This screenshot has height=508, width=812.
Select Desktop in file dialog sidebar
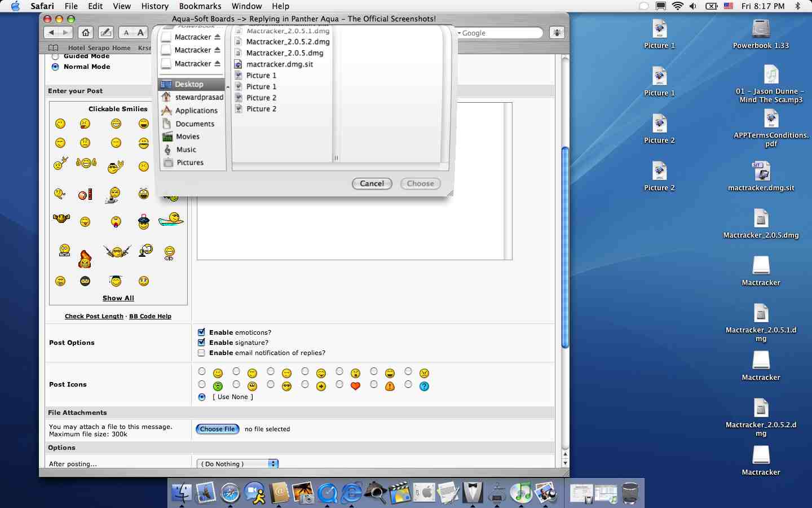pyautogui.click(x=192, y=84)
